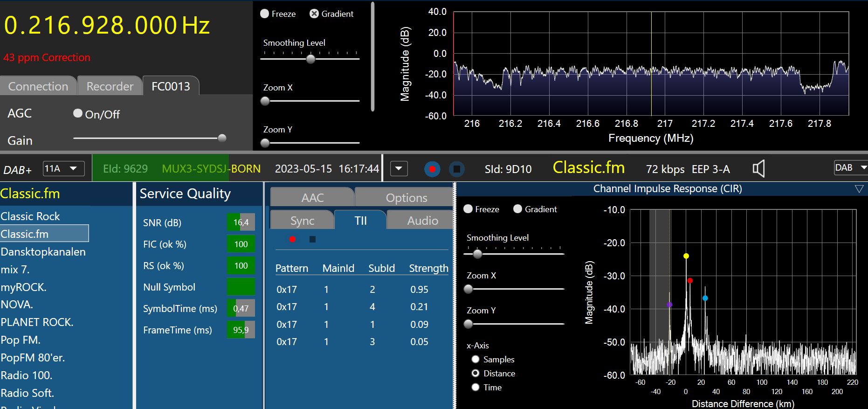Click the purple marker in CIR graph
This screenshot has width=868, height=409.
click(669, 305)
